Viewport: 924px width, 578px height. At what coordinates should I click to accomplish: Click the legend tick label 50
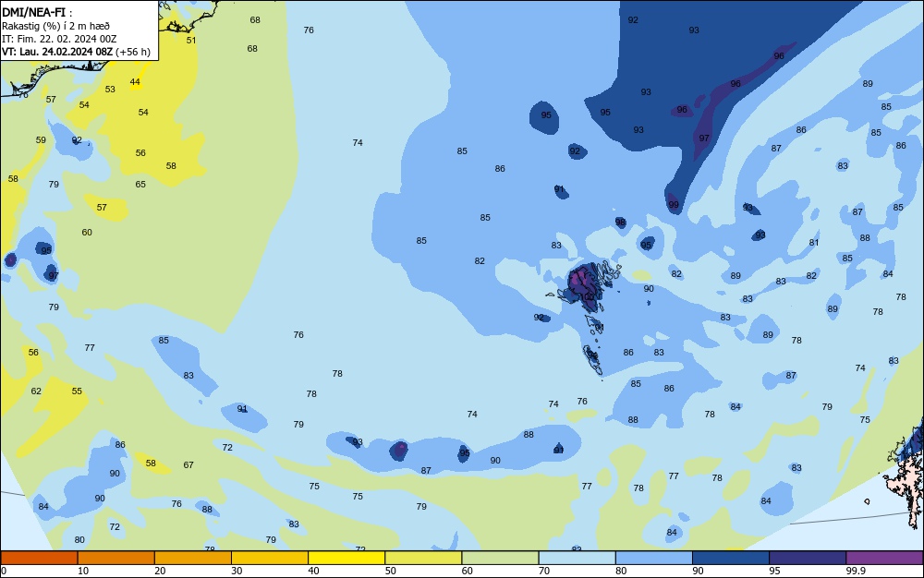pyautogui.click(x=391, y=571)
